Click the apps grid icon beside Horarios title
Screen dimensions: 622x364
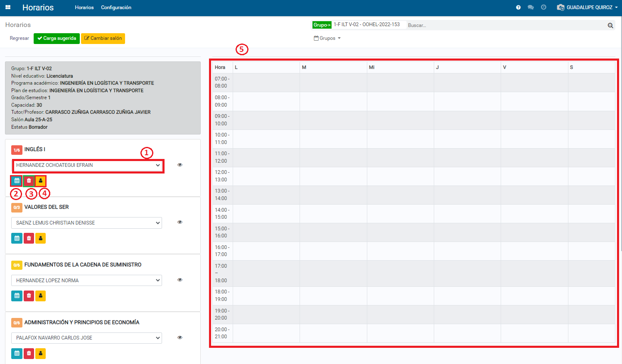pyautogui.click(x=8, y=7)
